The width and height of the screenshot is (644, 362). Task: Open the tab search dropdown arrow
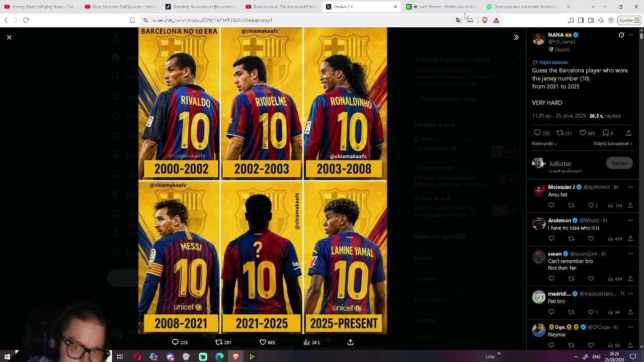(593, 7)
